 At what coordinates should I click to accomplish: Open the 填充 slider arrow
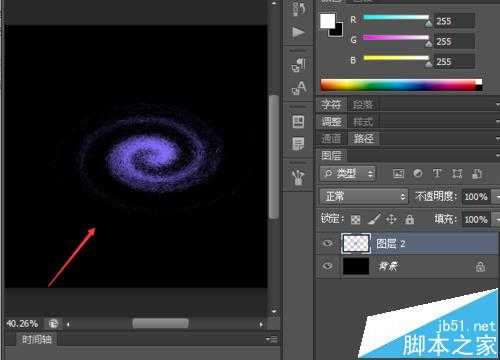click(497, 220)
